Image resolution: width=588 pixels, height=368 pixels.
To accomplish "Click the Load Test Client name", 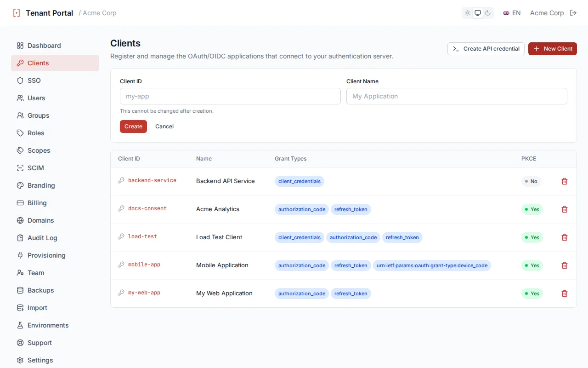I will tap(219, 237).
